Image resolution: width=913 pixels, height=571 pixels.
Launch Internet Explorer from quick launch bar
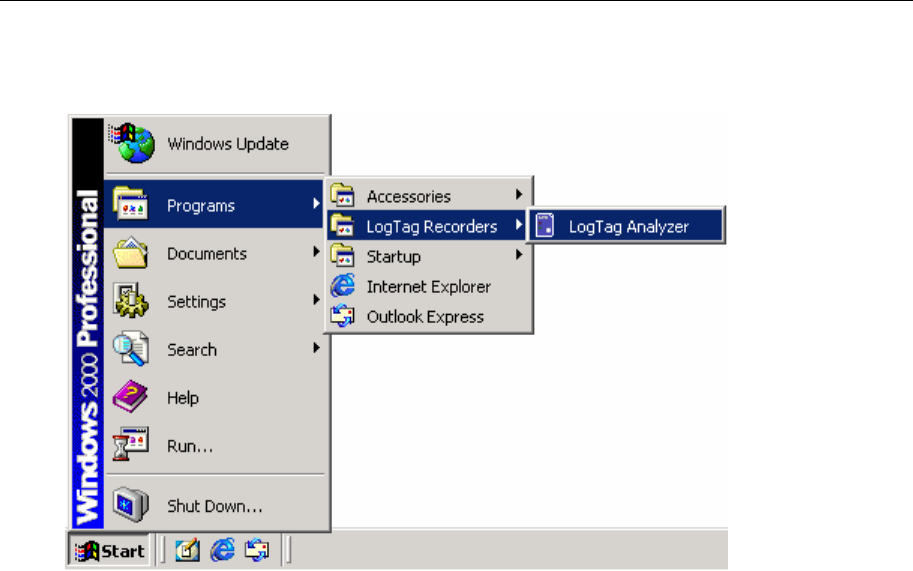222,549
